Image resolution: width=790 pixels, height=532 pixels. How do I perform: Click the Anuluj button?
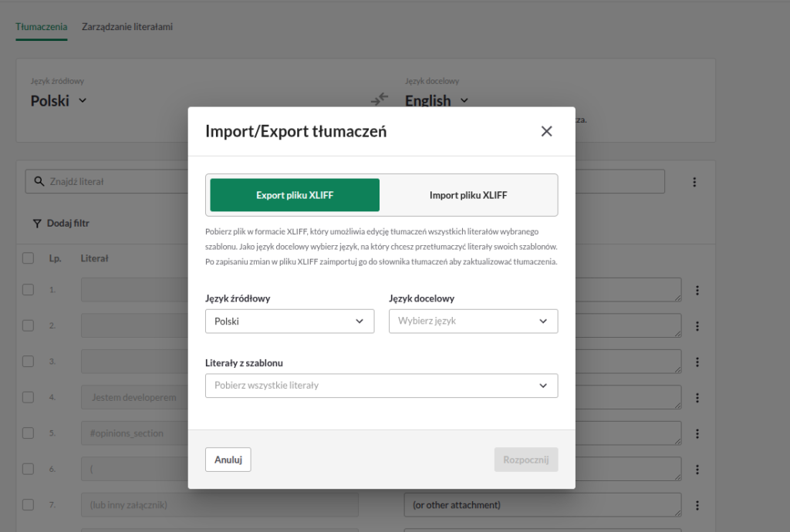(x=228, y=460)
